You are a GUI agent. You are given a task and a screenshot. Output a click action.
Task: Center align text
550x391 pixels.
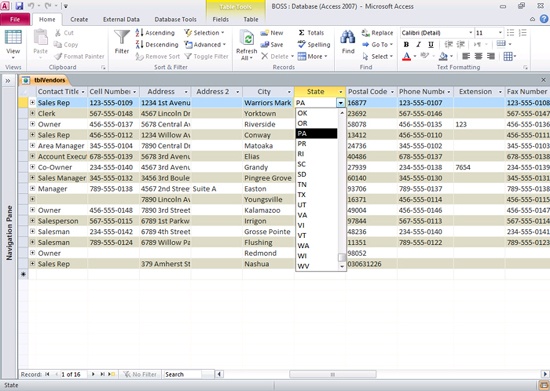click(478, 56)
